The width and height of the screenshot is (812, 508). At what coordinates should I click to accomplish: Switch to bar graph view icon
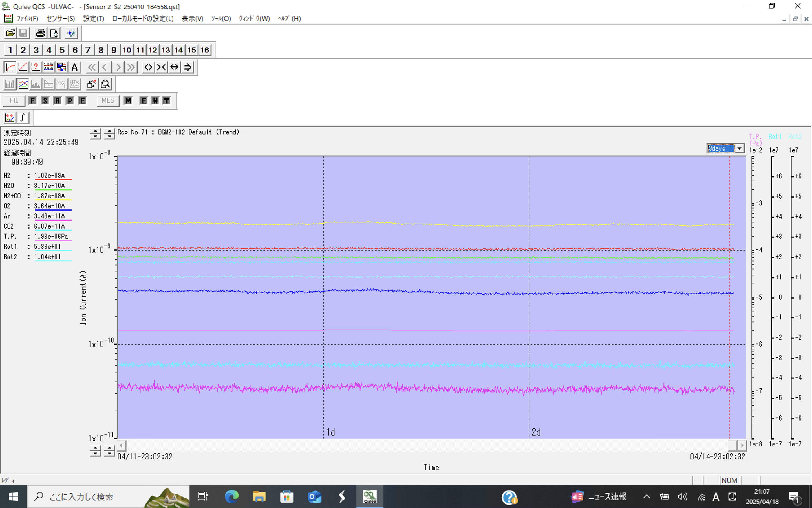point(10,84)
